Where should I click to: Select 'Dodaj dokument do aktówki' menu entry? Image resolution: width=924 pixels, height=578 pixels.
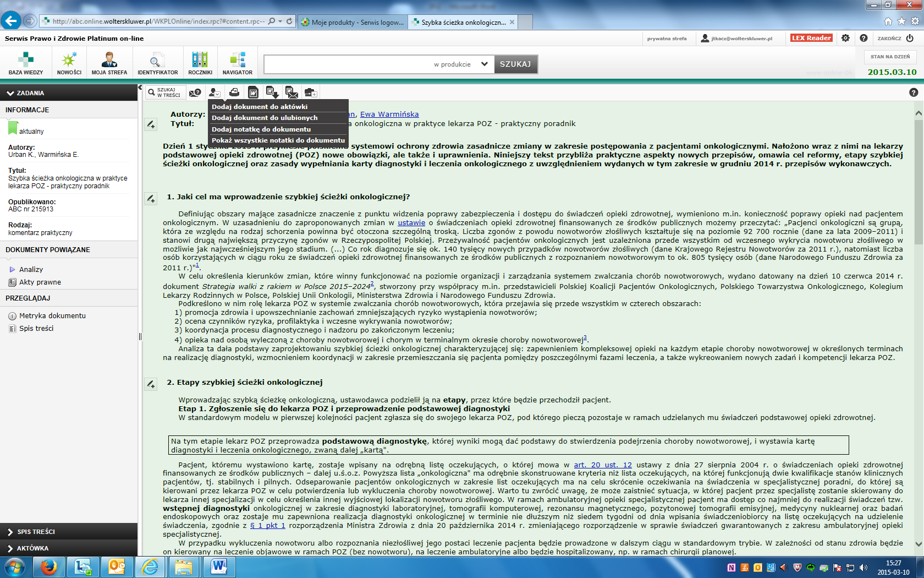coord(278,106)
